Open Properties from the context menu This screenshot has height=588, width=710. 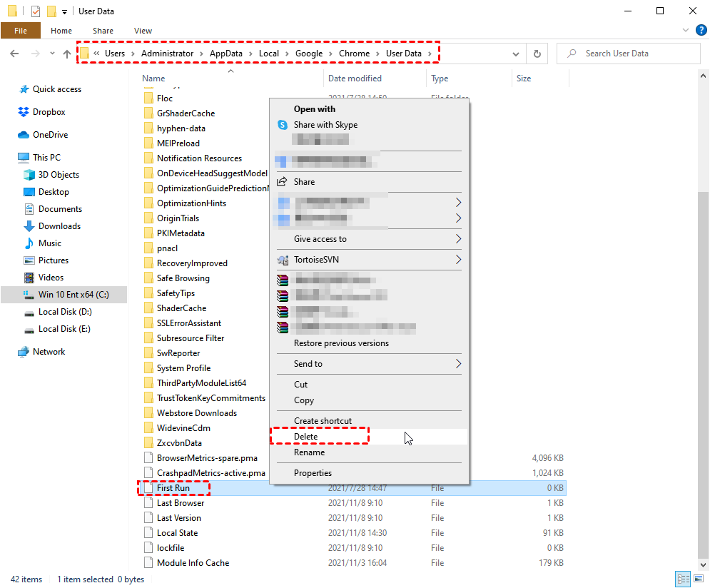(x=369, y=473)
